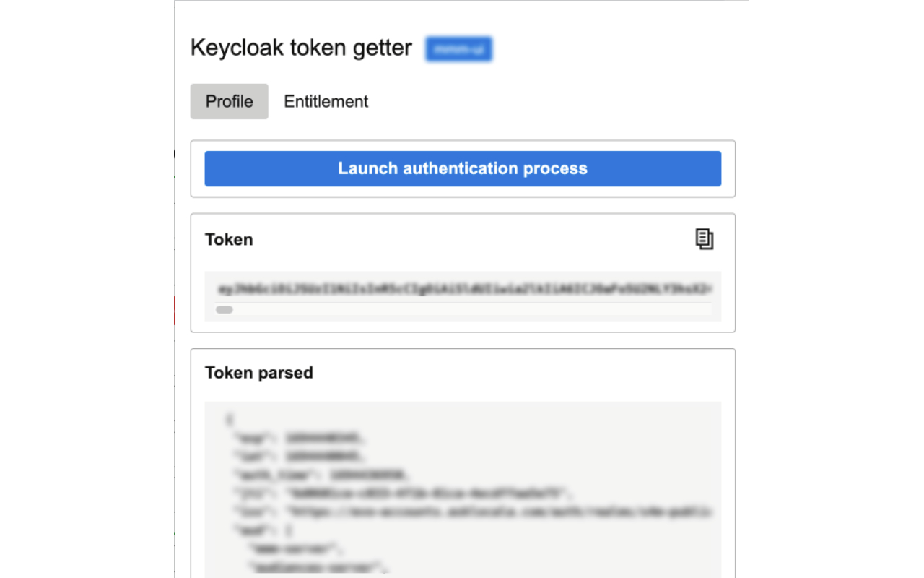Screen dimensions: 924x578
Task: Click the Token parsed section header label
Action: 258,373
